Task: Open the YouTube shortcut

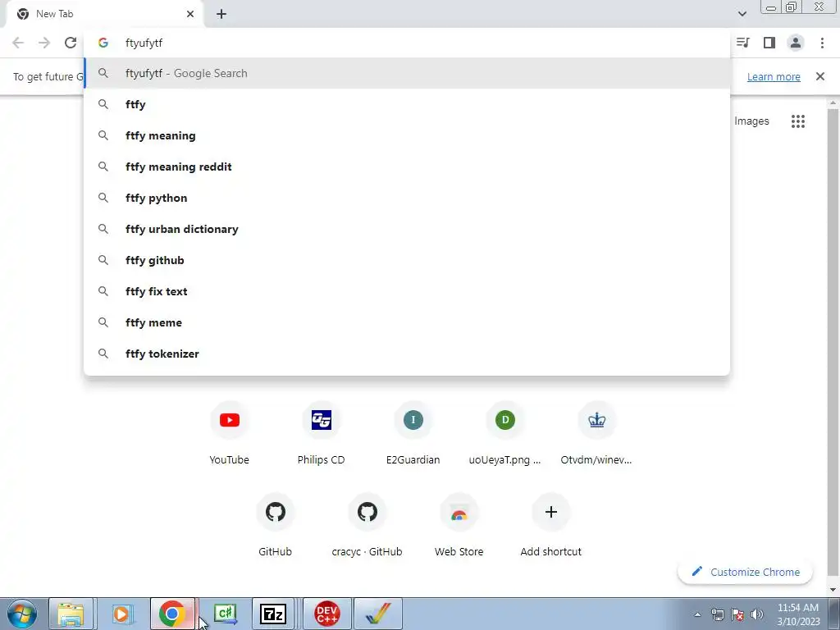Action: click(x=230, y=434)
